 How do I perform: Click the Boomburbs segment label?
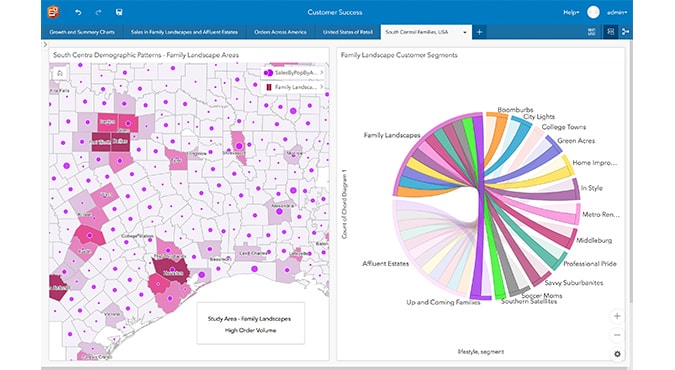point(515,110)
